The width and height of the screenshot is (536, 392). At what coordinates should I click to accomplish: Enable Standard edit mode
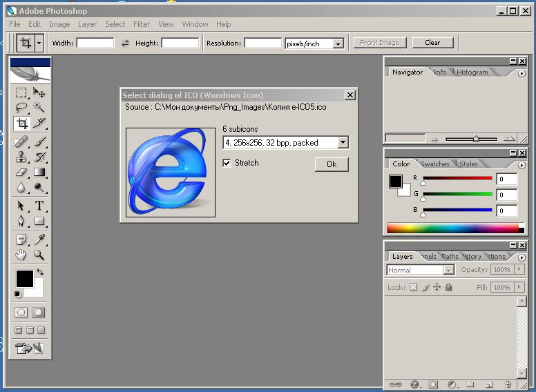(21, 312)
